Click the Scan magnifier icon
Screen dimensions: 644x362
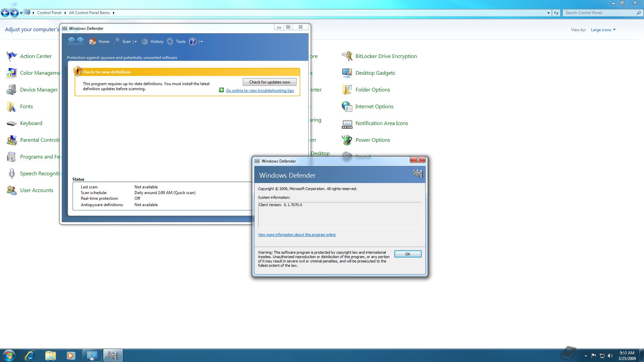coord(117,42)
